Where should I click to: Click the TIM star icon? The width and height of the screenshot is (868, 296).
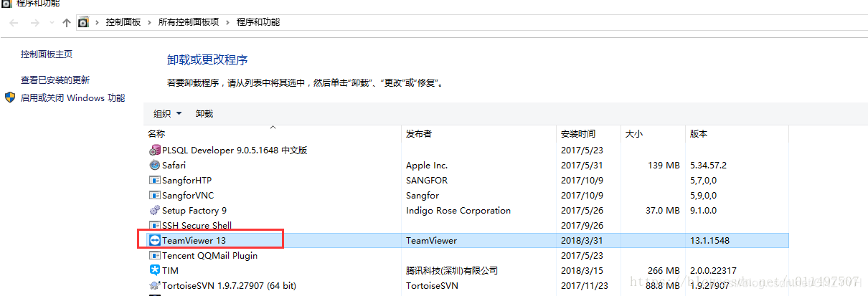point(154,271)
